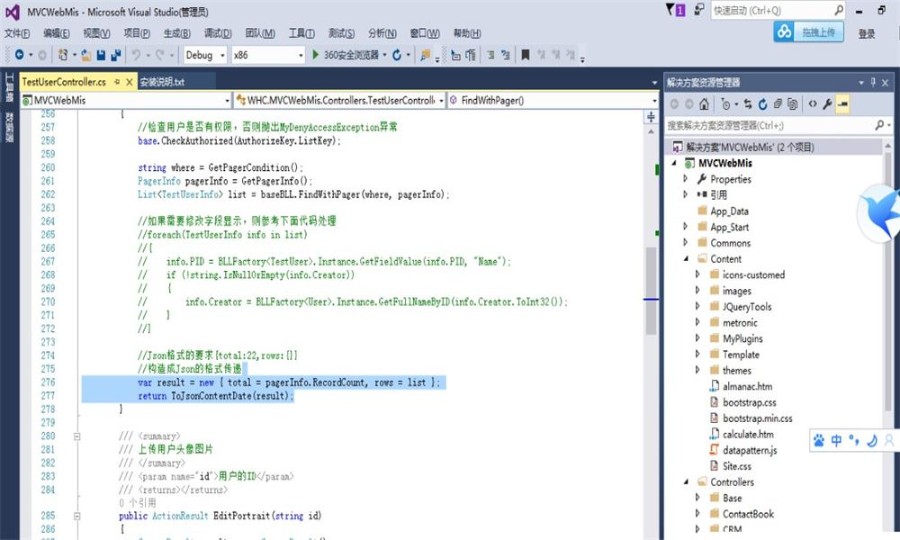Click the bookmark icon in the toolbar
900x540 pixels.
[426, 55]
